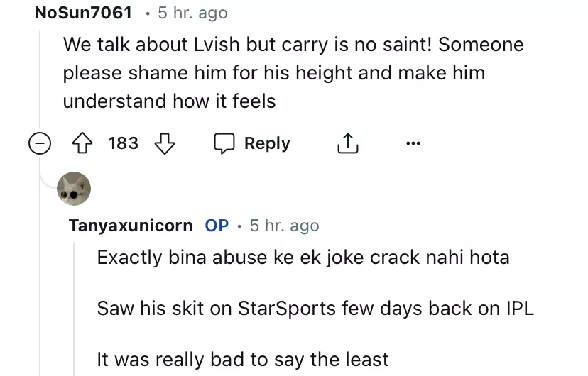The width and height of the screenshot is (588, 376).
Task: Click the line "Exactly bina abuse ke"
Action: [x=303, y=257]
